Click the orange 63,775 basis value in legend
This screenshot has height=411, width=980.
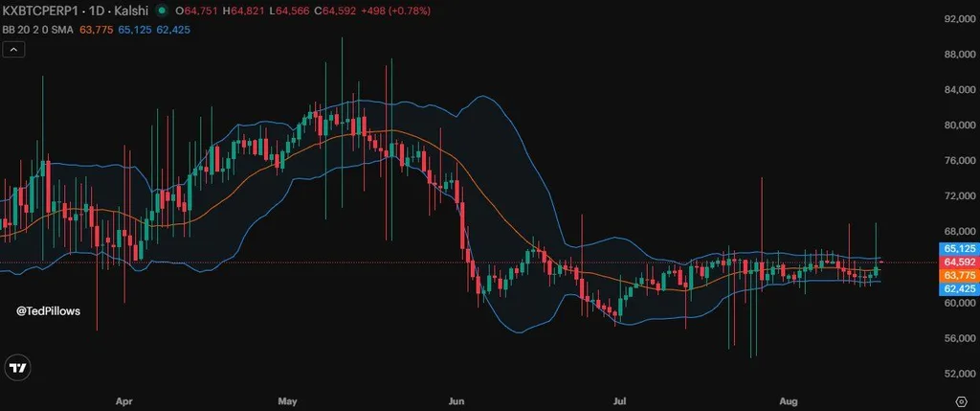click(94, 30)
